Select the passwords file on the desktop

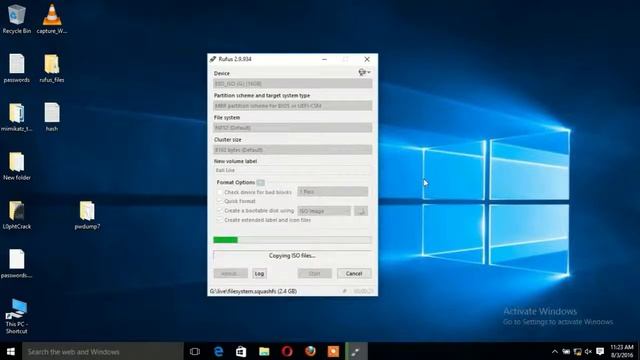tap(16, 68)
